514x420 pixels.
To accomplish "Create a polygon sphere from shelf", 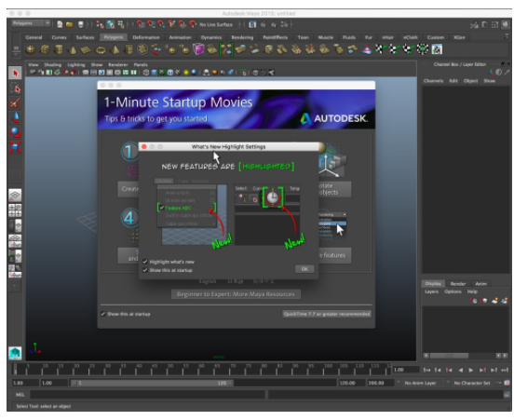I will 31,49.
